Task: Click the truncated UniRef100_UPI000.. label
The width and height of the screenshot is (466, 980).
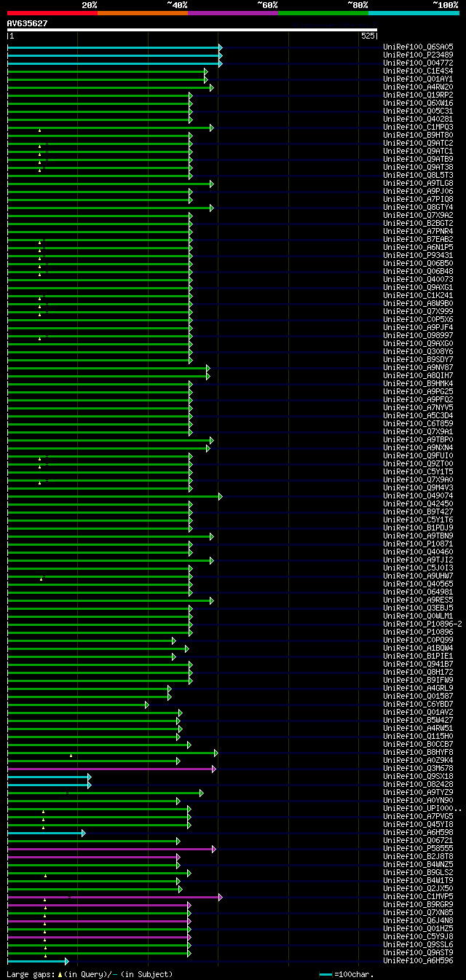Action: coord(423,809)
